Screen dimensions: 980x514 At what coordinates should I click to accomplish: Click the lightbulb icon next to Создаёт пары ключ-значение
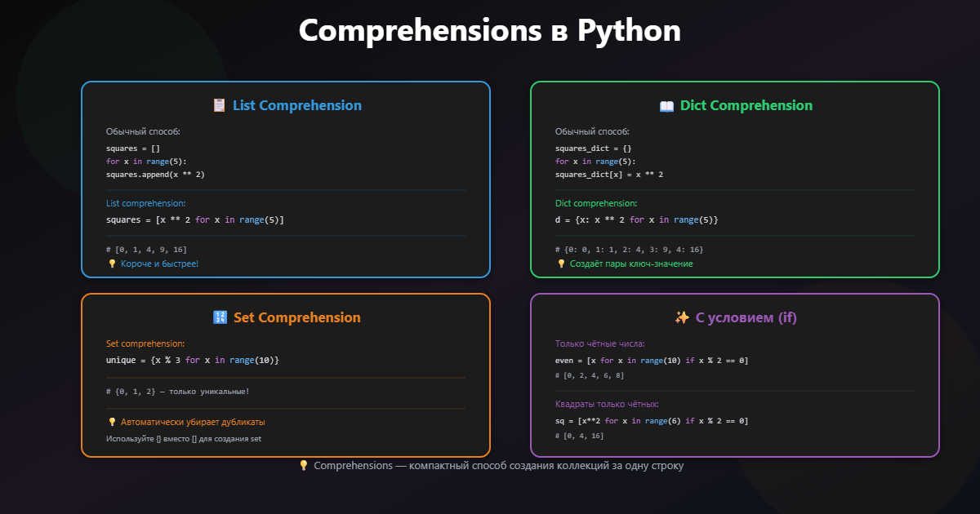(x=561, y=264)
